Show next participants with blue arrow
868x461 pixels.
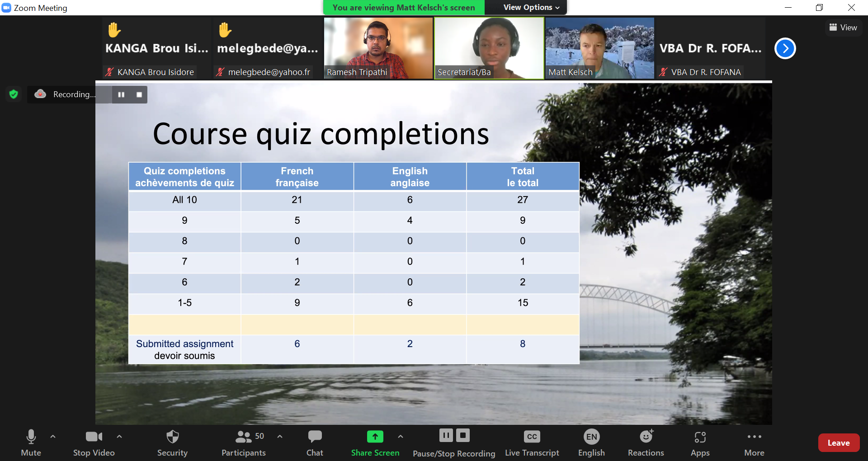tap(785, 48)
